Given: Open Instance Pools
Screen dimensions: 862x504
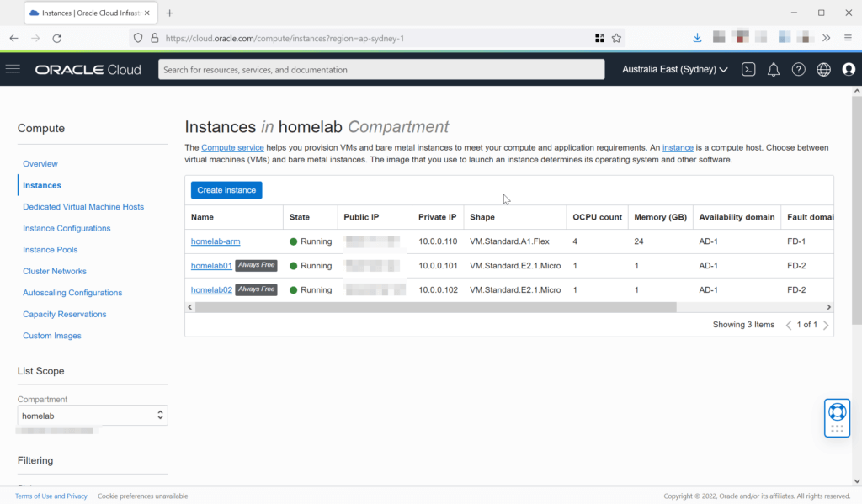Looking at the screenshot, I should point(50,250).
